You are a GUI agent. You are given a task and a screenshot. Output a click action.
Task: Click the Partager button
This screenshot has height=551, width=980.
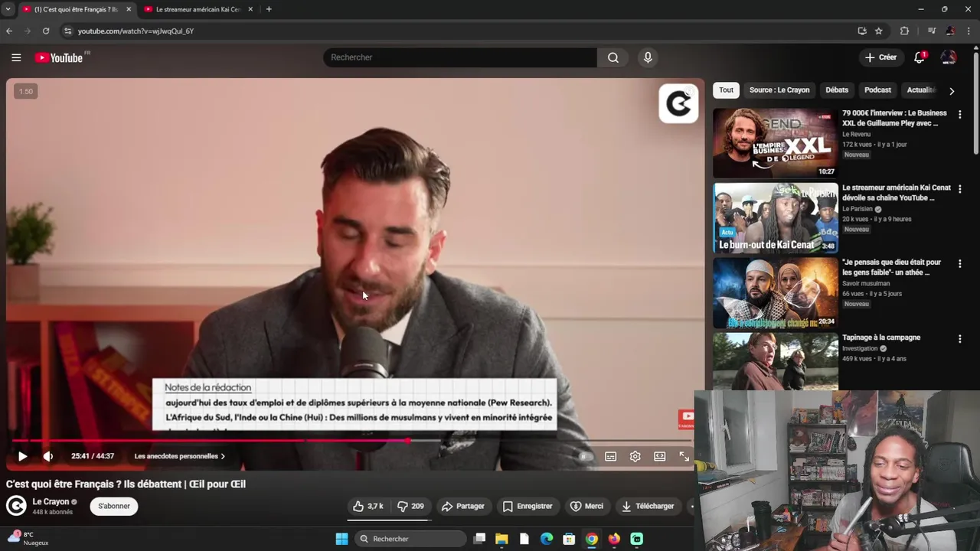point(462,506)
